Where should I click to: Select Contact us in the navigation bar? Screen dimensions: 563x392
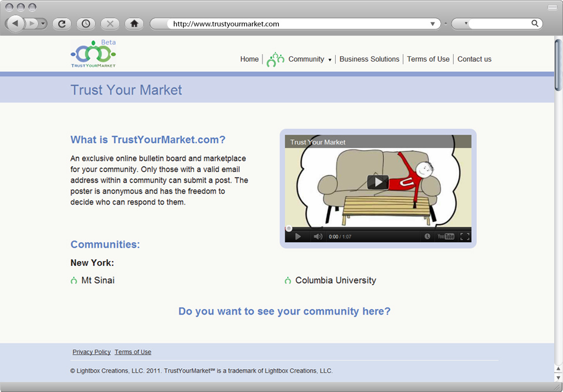[x=474, y=59]
